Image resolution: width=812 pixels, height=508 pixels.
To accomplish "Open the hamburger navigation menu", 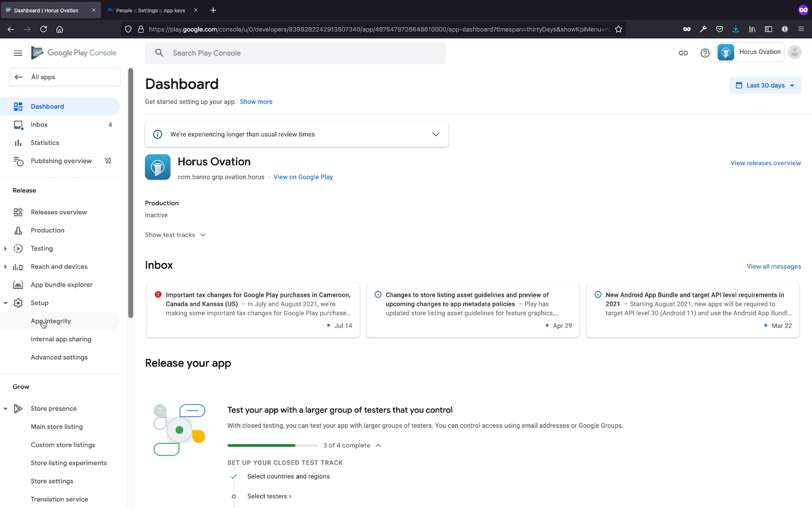I will (x=18, y=53).
